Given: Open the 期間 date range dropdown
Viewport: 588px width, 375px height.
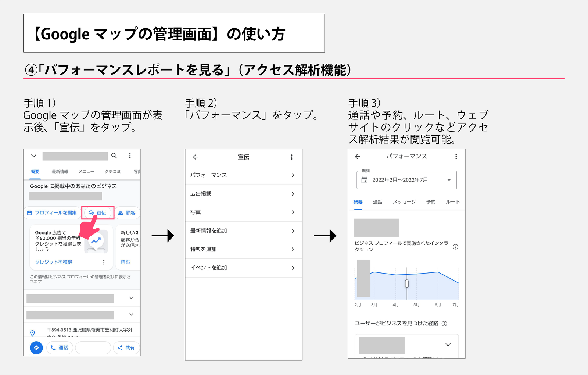Looking at the screenshot, I should coord(407,180).
